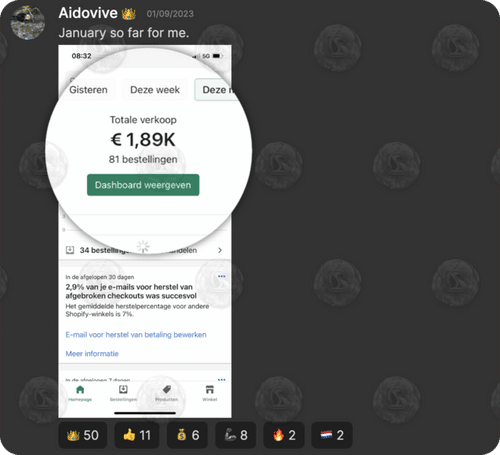Open the three-dot menu on the 7 dagen card

point(221,380)
